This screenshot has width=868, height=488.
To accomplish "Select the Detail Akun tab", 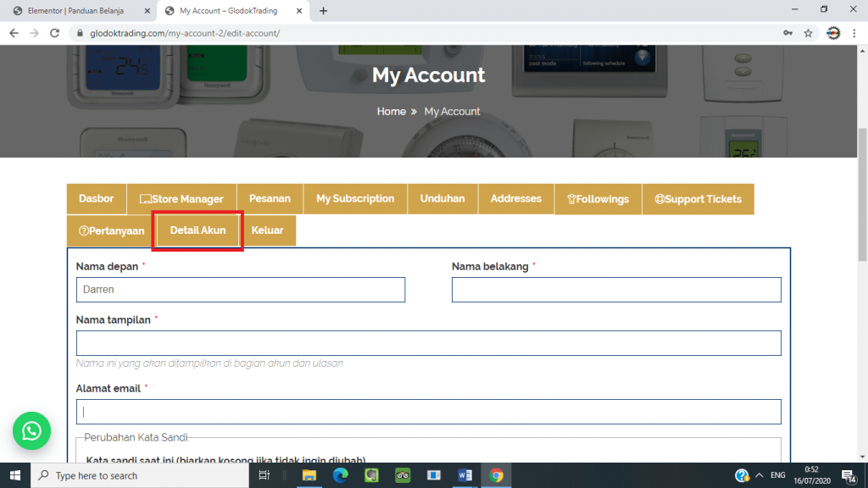I will 198,230.
